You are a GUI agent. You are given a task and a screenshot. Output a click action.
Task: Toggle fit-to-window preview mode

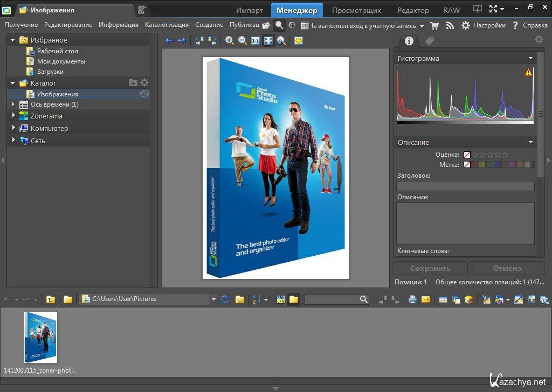pyautogui.click(x=268, y=40)
